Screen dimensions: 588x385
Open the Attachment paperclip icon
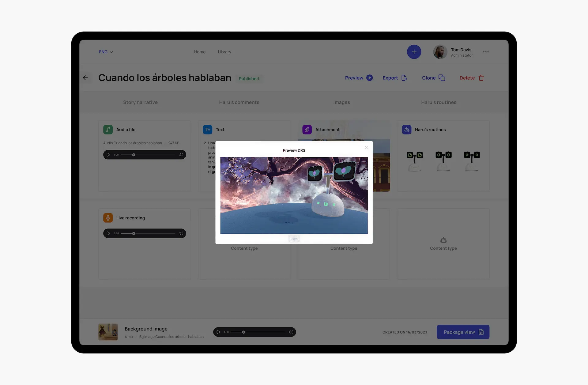(307, 130)
